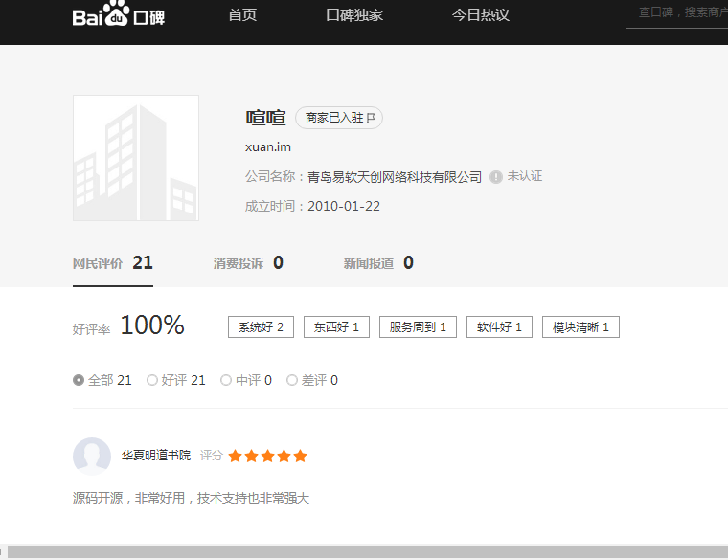Open the xuan.im website link

coord(268,147)
